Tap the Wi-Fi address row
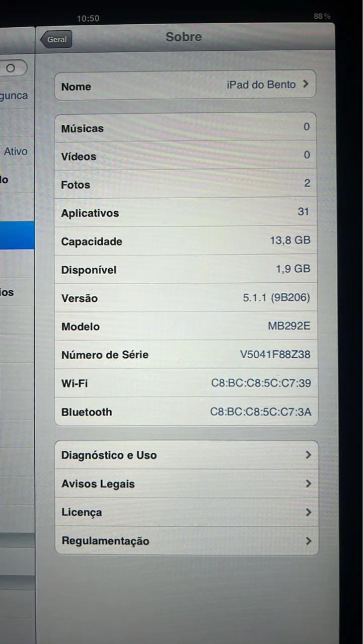The width and height of the screenshot is (363, 644). [186, 383]
